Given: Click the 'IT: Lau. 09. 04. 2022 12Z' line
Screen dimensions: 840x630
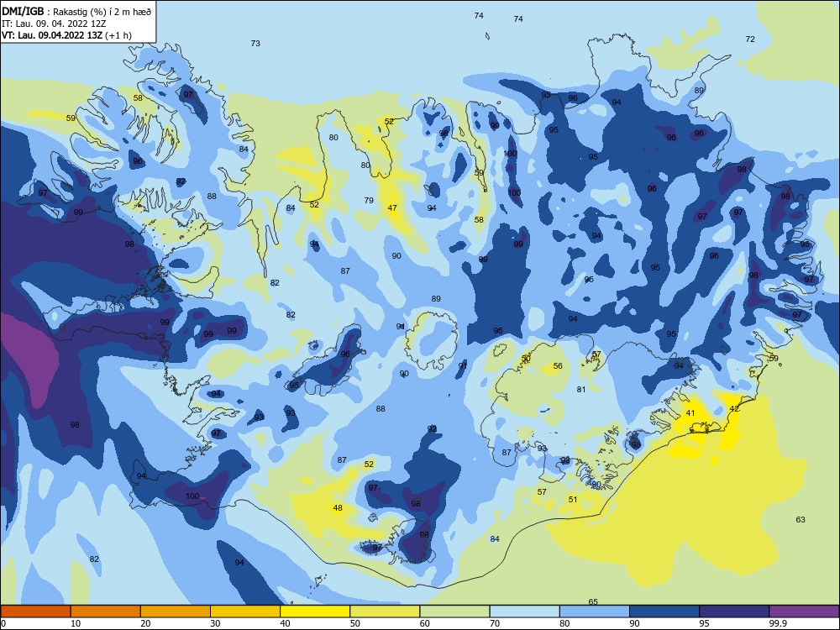Looking at the screenshot, I should click(x=54, y=24).
